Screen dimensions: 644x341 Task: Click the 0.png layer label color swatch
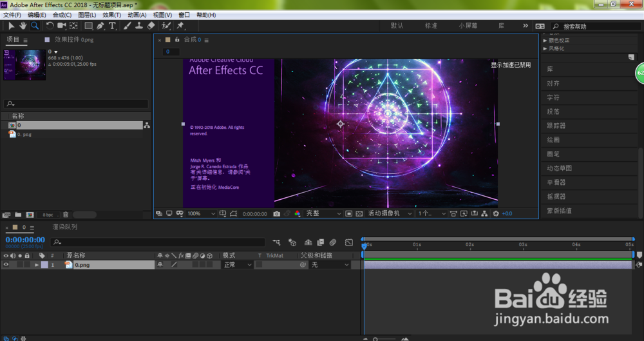(x=44, y=265)
